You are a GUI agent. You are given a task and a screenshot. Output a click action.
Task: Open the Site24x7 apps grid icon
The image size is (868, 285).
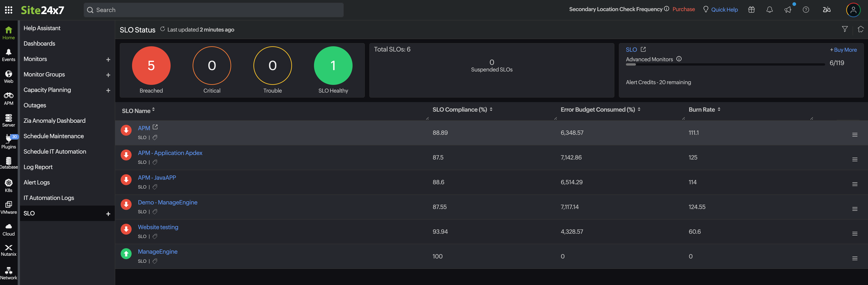pyautogui.click(x=9, y=10)
